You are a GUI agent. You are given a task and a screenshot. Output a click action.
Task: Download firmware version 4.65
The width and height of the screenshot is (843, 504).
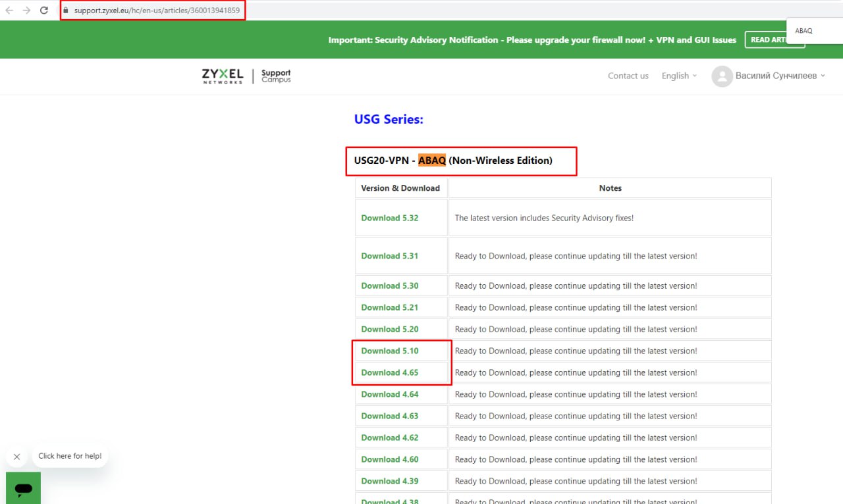[390, 373]
